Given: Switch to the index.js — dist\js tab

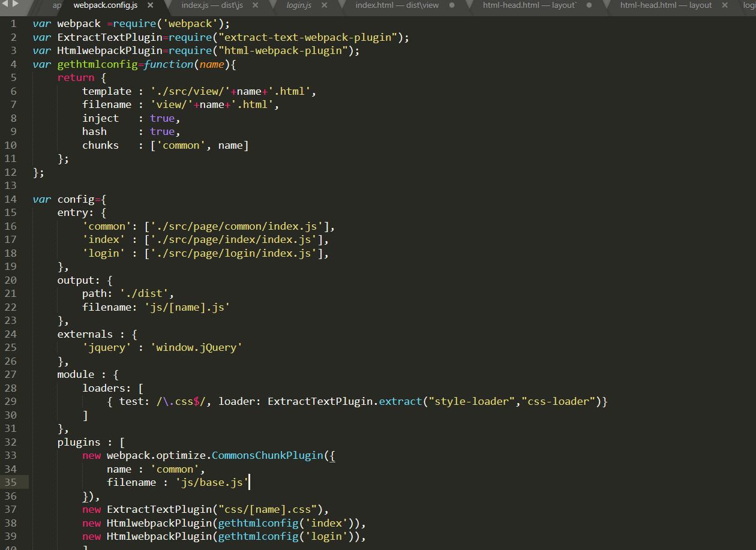Looking at the screenshot, I should pos(212,5).
